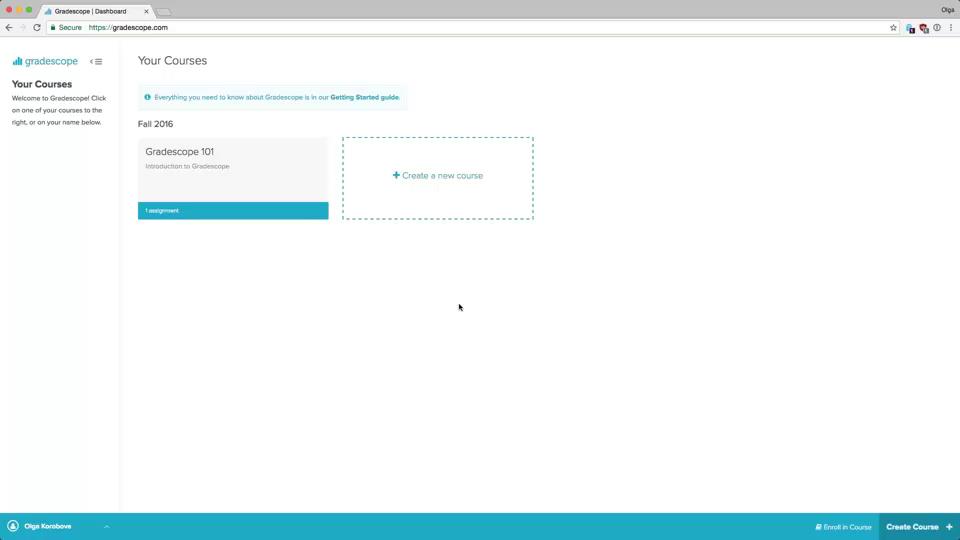Click the 'Create a new course' dashed box
This screenshot has height=540, width=960.
tap(438, 178)
